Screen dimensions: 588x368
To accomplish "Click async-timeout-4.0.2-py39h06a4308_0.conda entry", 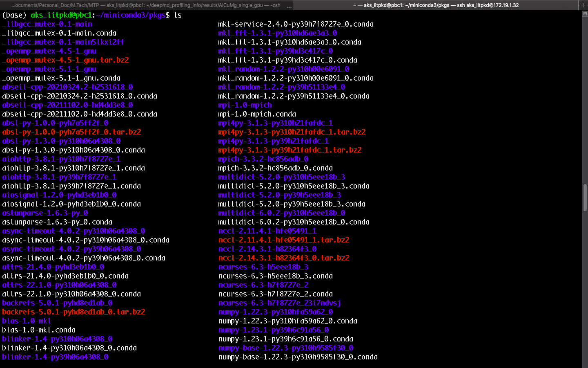I will (x=84, y=258).
